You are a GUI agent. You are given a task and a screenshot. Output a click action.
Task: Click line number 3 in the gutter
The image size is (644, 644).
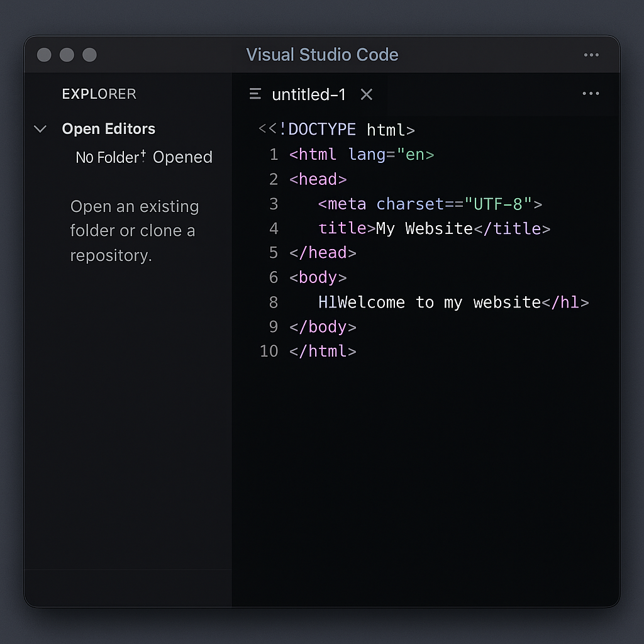click(273, 204)
